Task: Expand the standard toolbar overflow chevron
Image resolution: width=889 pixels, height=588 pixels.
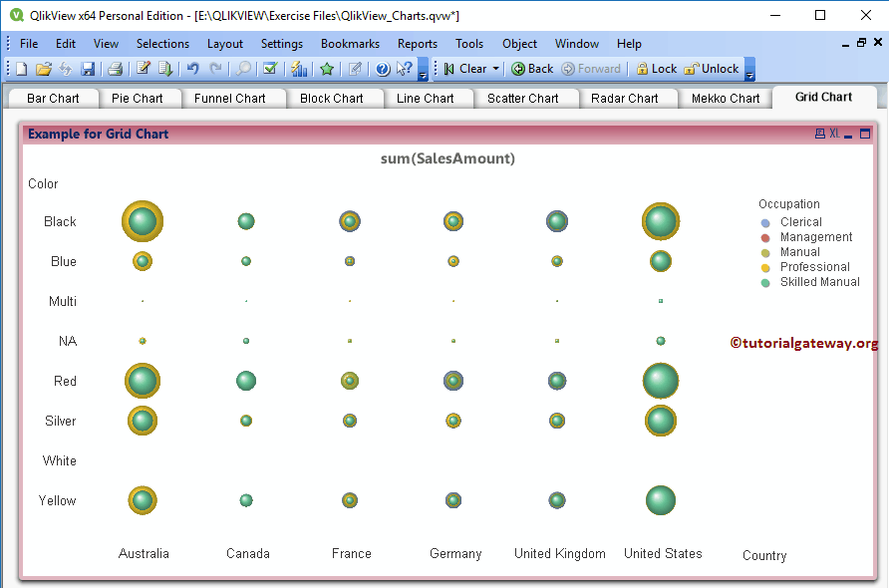Action: 422,72
